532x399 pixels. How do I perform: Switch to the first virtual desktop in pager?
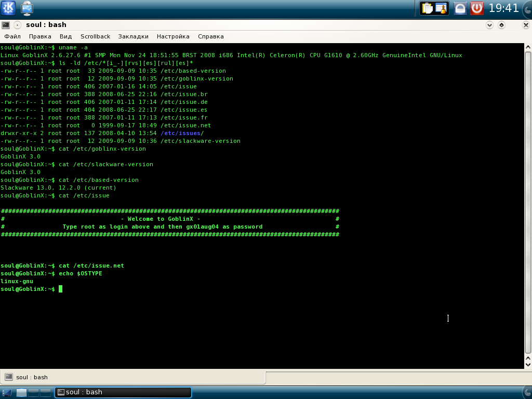tap(21, 393)
